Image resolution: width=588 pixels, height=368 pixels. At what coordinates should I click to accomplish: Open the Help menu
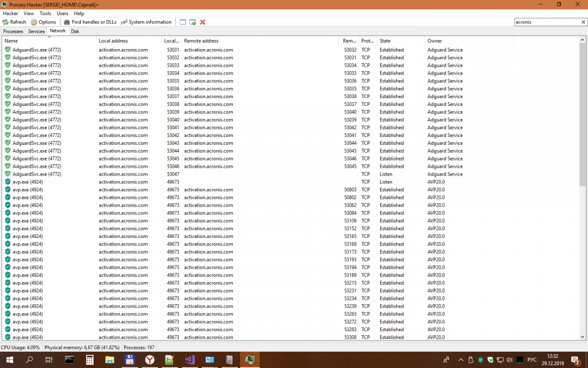[79, 14]
